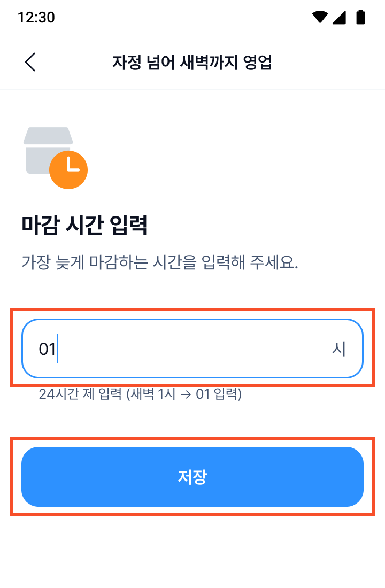Screen dimensions: 385x588
Task: Tap the Wi-Fi status bar icon
Action: pyautogui.click(x=320, y=17)
